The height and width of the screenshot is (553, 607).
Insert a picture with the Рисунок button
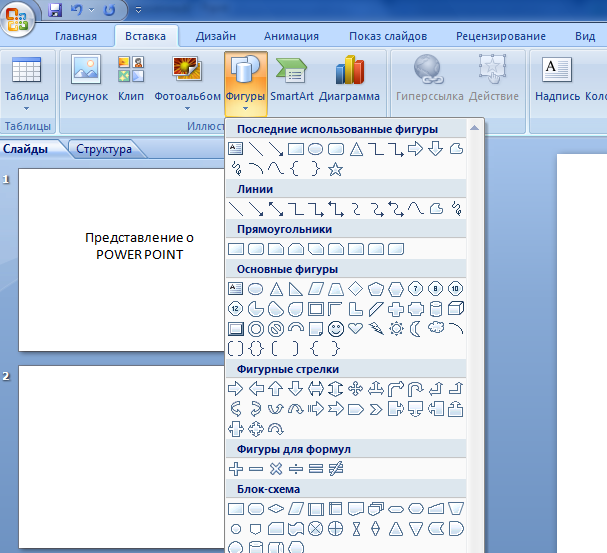pyautogui.click(x=86, y=79)
